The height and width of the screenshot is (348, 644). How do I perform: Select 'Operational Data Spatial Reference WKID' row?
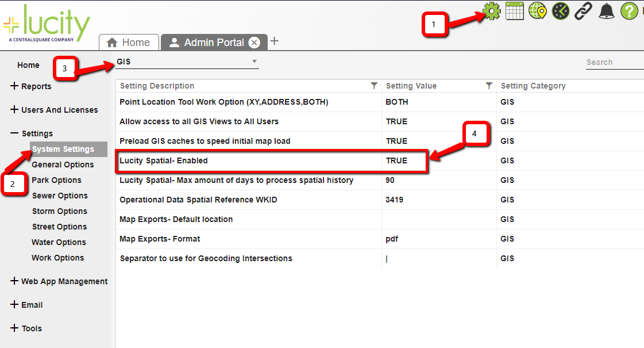click(380, 200)
